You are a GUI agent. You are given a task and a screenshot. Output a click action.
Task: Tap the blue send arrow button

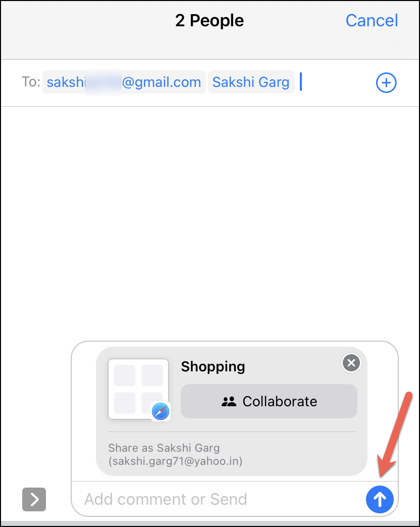(380, 499)
